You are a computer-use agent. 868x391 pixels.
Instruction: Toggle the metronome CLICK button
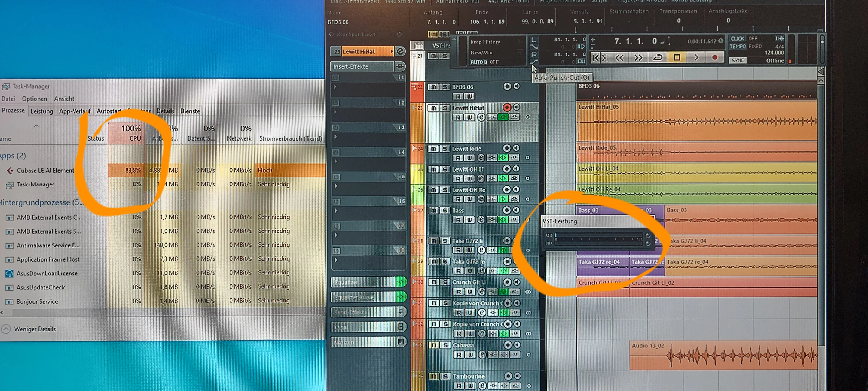coord(738,38)
